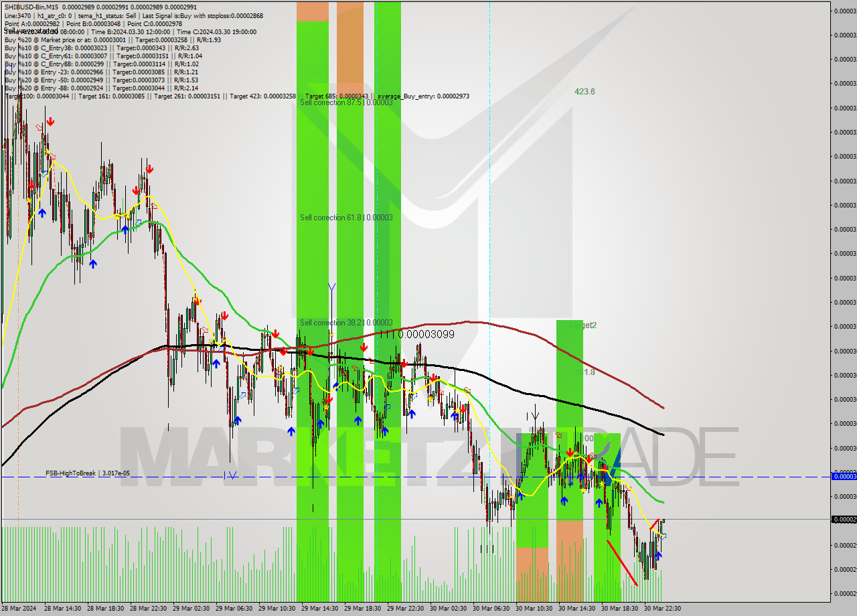Select the line starting 'Line:3470 | h1_atr_c0'

[133, 15]
